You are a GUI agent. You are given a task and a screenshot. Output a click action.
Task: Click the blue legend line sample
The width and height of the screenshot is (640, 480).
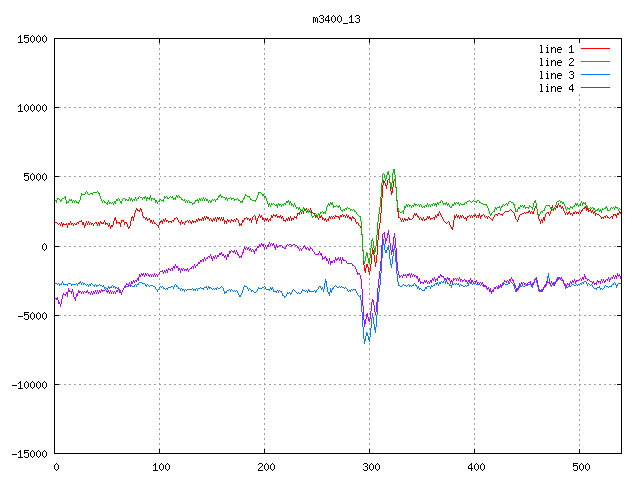(596, 75)
